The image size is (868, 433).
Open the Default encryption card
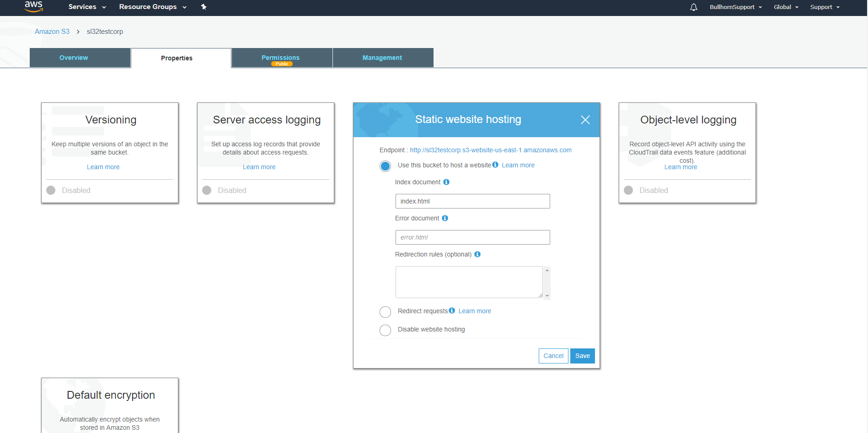[x=110, y=405]
